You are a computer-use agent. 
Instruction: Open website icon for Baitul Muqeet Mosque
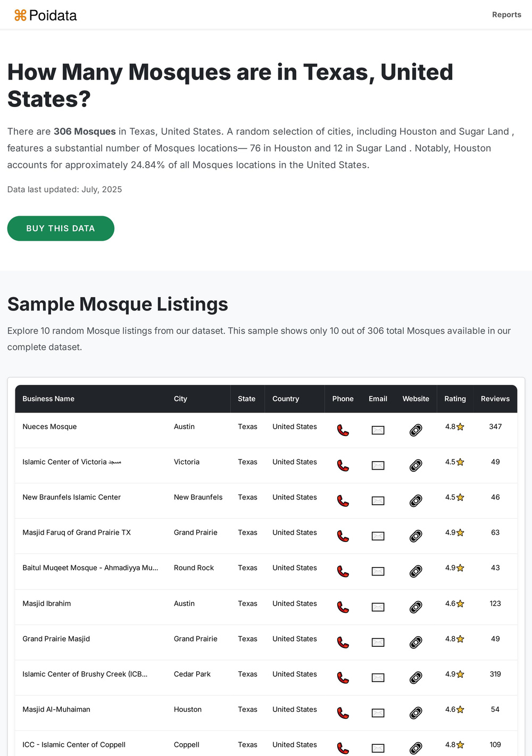pos(416,571)
